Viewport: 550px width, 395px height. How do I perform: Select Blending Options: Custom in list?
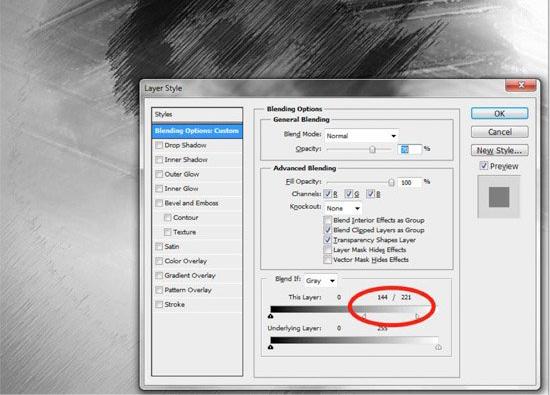pos(197,130)
